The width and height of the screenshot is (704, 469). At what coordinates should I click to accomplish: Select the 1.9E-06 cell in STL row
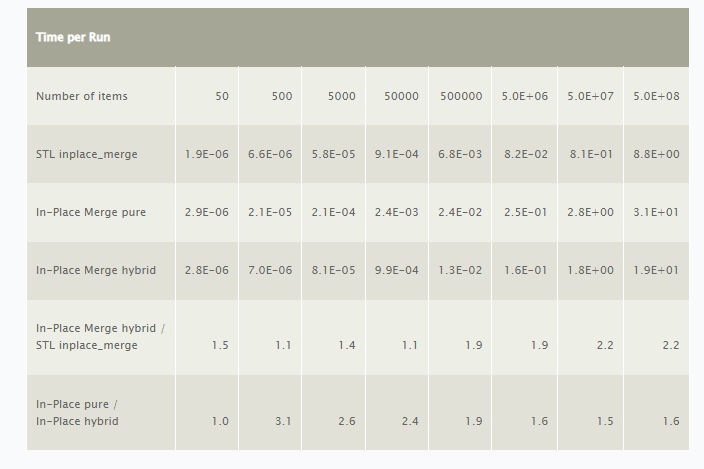click(207, 154)
